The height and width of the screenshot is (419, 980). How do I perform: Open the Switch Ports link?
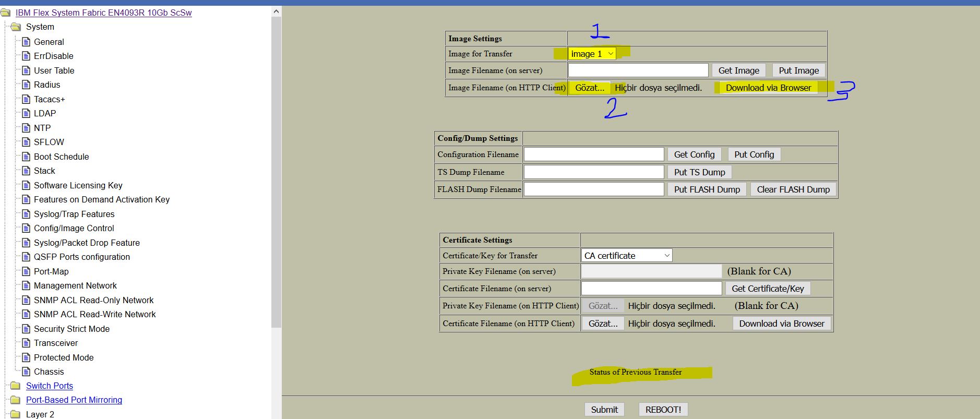50,386
